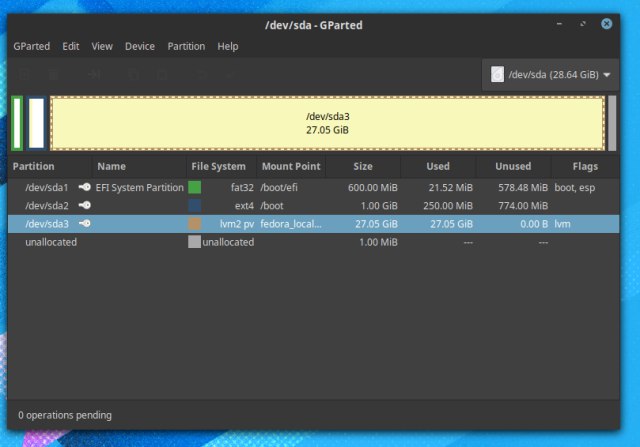This screenshot has width=640, height=447.
Task: Open the Help menu
Action: click(228, 46)
